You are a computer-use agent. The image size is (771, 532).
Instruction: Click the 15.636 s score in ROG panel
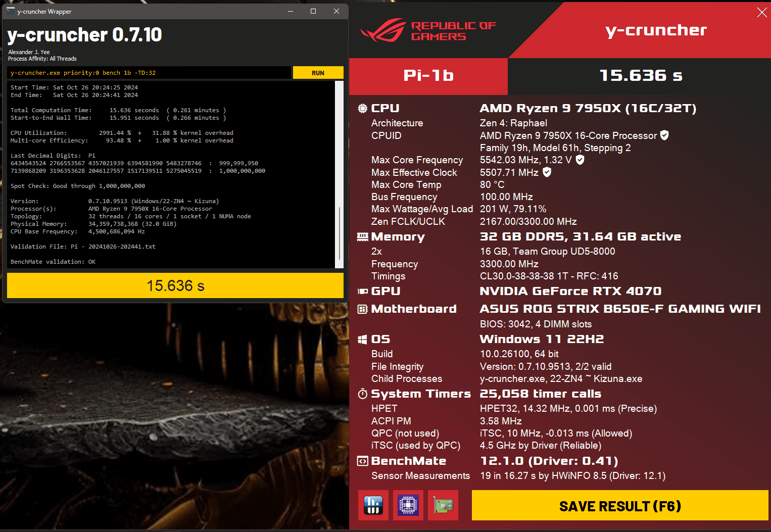pyautogui.click(x=641, y=76)
